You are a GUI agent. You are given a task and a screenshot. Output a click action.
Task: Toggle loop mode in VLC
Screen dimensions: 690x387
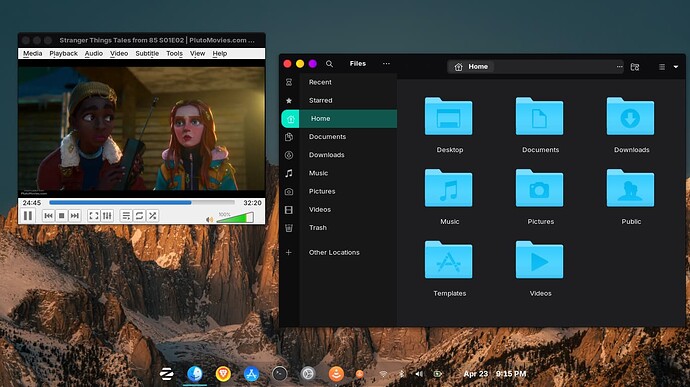139,216
